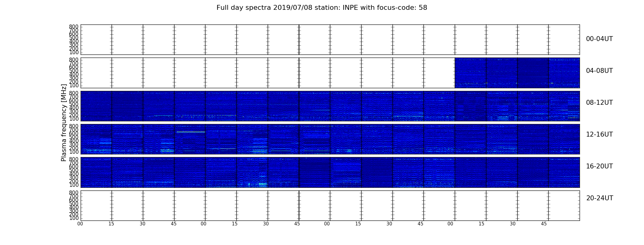Select the 16-20UT spectrogram panel
Image resolution: width=644 pixels, height=245 pixels.
tap(330, 172)
